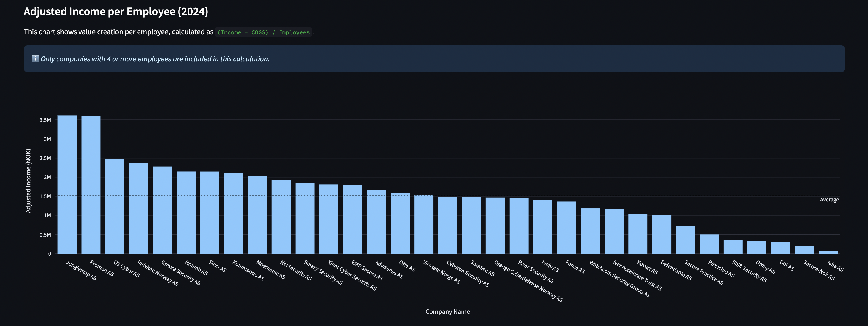868x326 pixels.
Task: Click the 'Pistachio AS' axis label
Action: (x=722, y=269)
